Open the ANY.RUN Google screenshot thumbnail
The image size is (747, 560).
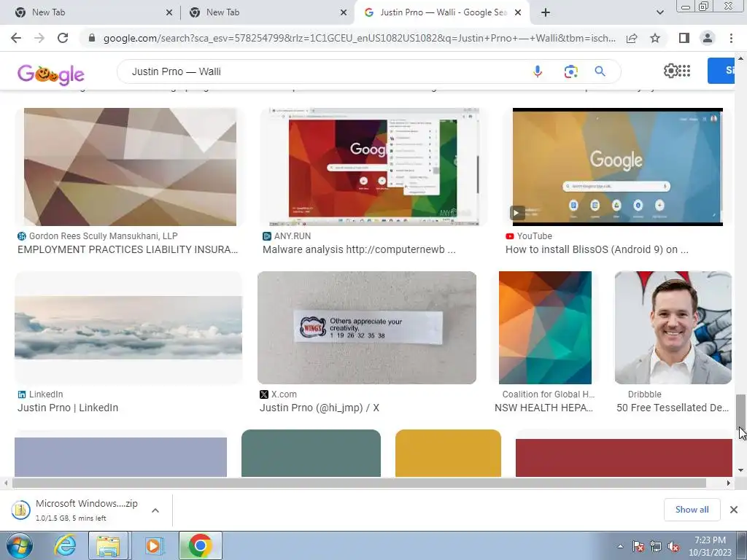point(373,167)
